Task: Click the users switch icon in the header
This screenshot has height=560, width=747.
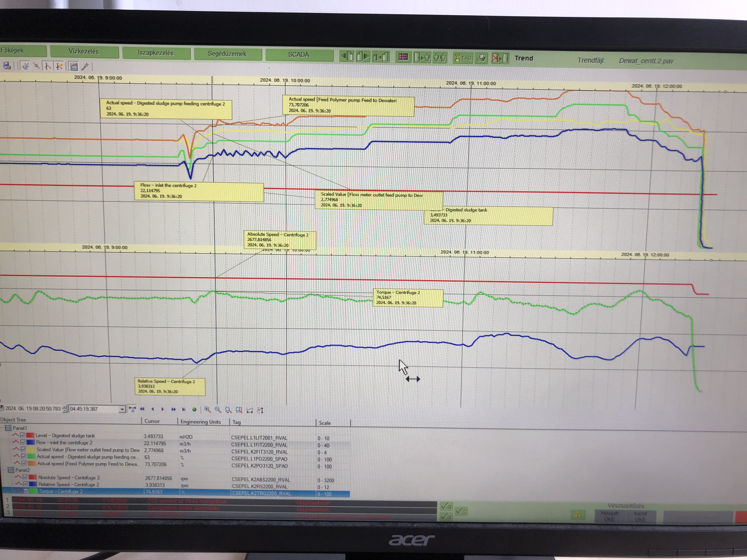Action: coord(440,58)
